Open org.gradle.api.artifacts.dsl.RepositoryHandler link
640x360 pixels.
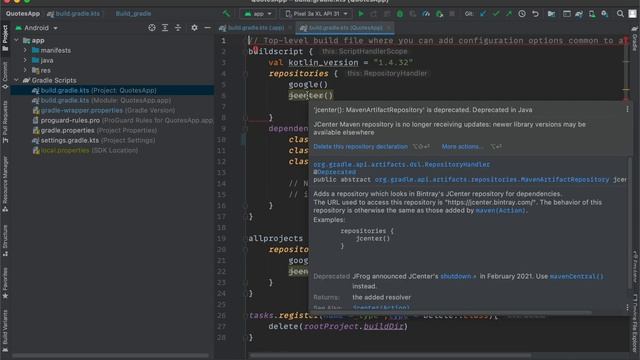402,164
